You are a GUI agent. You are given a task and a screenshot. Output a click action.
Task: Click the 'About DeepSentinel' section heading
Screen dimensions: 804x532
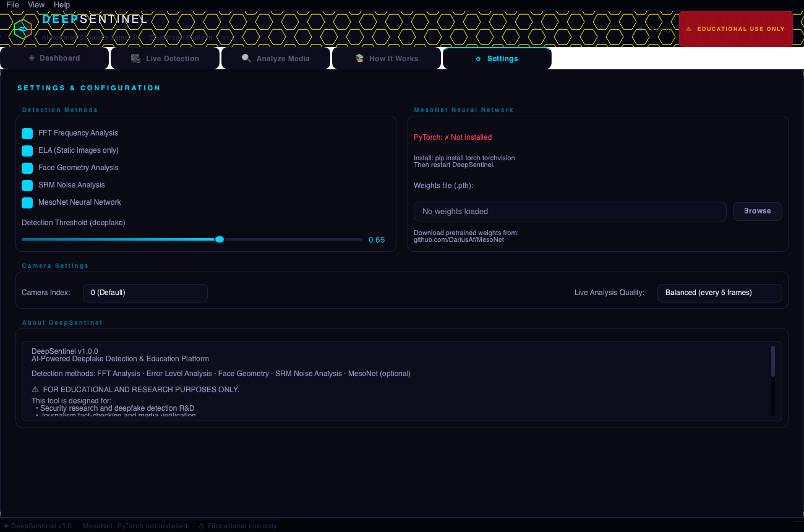pyautogui.click(x=62, y=322)
